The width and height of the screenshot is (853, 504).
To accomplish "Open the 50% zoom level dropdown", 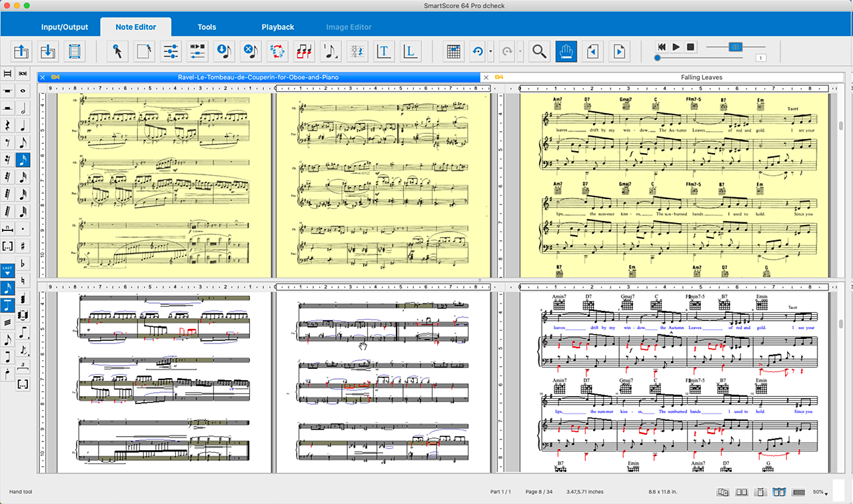I will pos(820,492).
